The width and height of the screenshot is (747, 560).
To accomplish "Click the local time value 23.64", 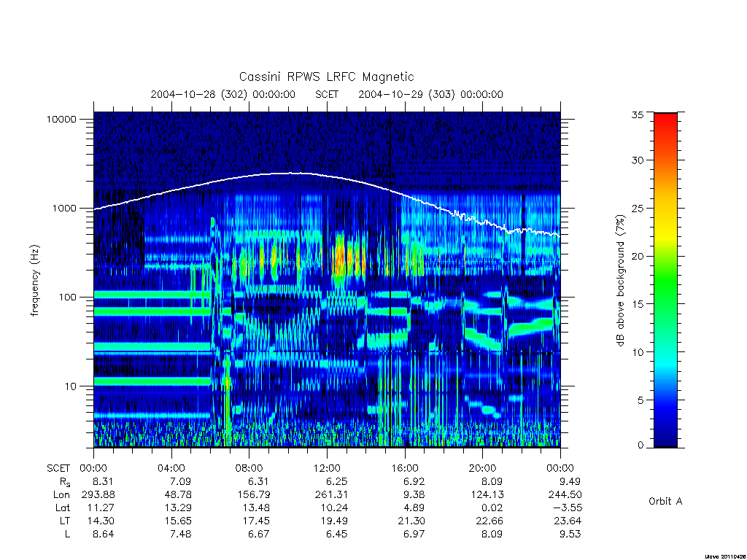I will tap(568, 521).
